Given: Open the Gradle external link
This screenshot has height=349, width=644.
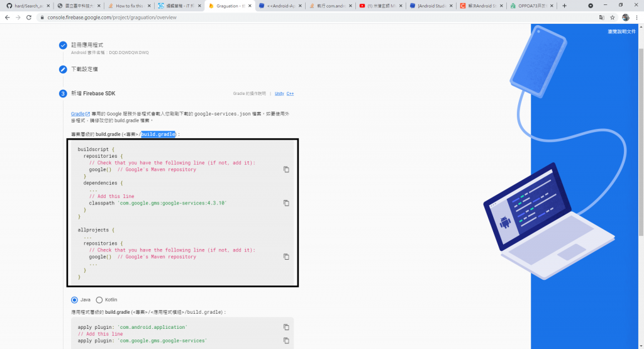Looking at the screenshot, I should [80, 114].
